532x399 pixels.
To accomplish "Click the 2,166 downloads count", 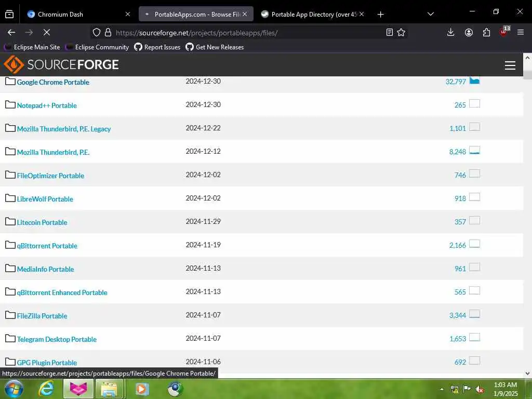I will click(458, 245).
